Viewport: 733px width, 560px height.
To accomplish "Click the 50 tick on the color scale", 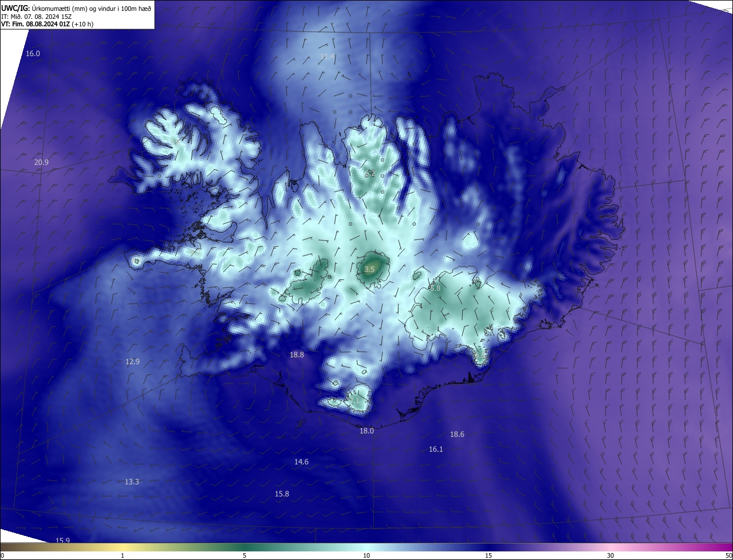I will [x=728, y=555].
